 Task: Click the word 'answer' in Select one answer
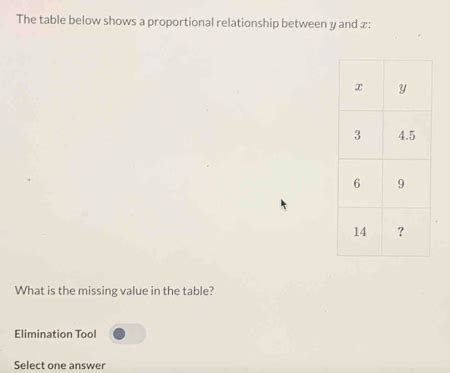pyautogui.click(x=88, y=366)
